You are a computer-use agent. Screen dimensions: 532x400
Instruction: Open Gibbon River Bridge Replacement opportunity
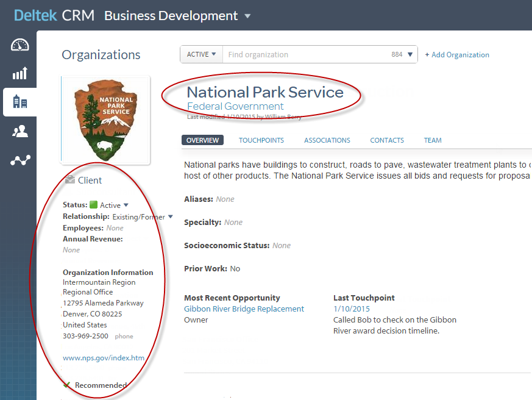click(x=244, y=309)
